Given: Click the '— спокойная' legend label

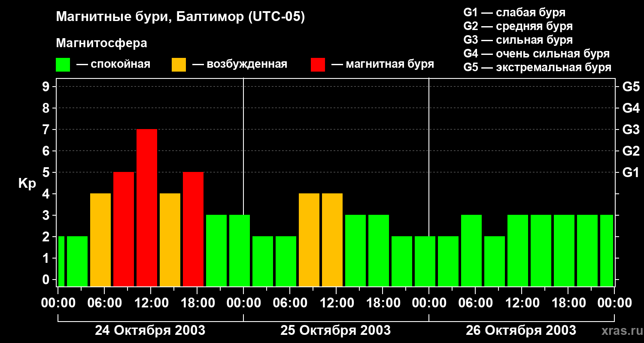Looking at the screenshot, I should coord(113,65).
